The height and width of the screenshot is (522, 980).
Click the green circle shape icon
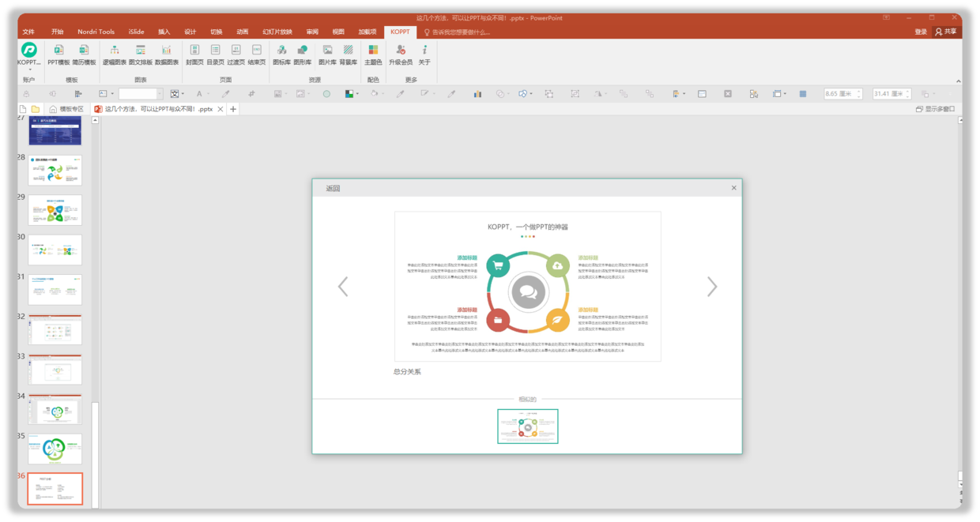(326, 94)
